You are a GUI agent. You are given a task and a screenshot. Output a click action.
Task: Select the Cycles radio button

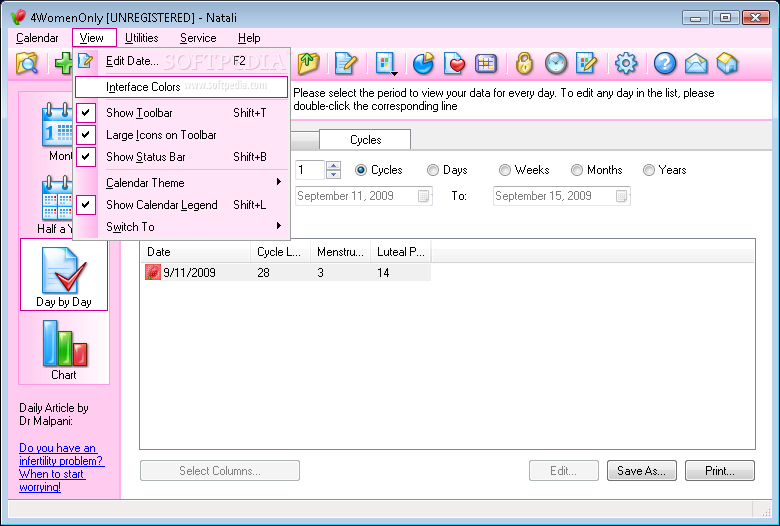click(x=361, y=170)
